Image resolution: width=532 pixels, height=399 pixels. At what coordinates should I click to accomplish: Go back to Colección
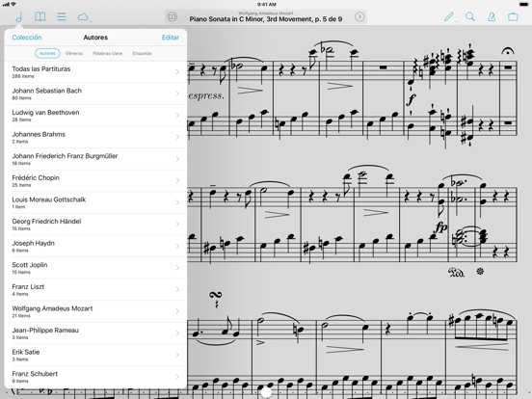27,38
